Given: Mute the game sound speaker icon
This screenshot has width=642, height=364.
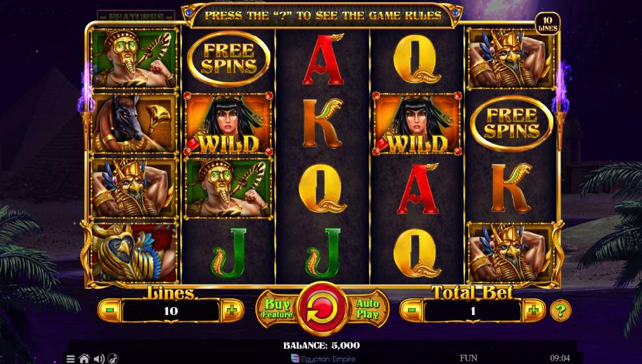Looking at the screenshot, I should (99, 359).
